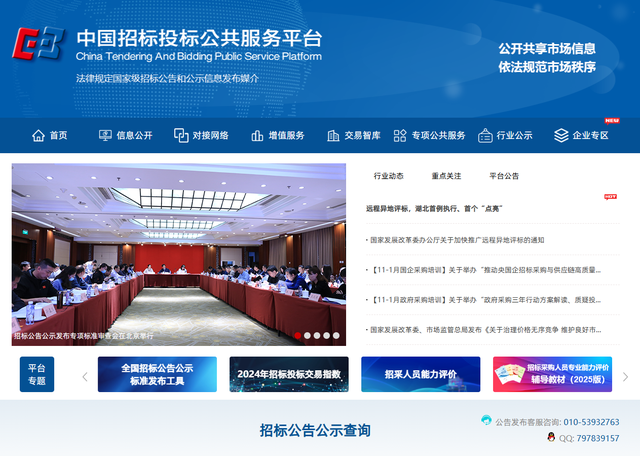Image resolution: width=640 pixels, height=456 pixels.
Task: Click the monitor icon beside 信息公开
Action: click(x=105, y=136)
